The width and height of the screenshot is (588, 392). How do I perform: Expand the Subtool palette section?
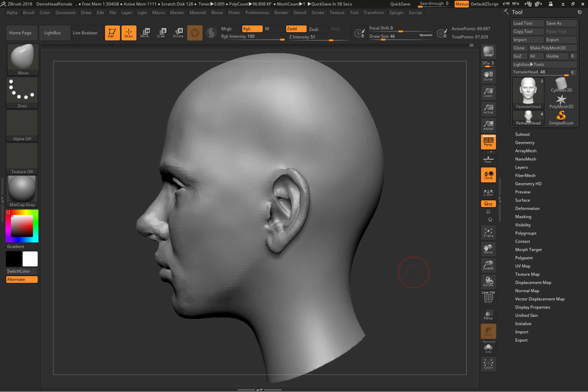point(522,134)
